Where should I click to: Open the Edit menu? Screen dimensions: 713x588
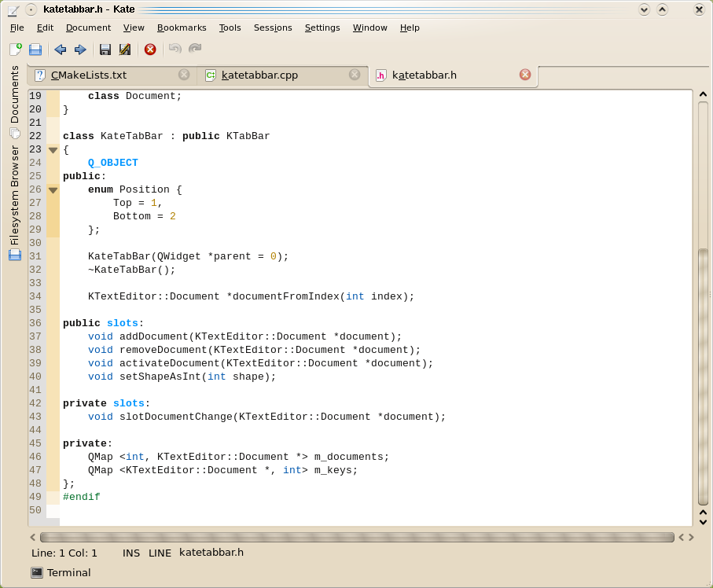(45, 28)
